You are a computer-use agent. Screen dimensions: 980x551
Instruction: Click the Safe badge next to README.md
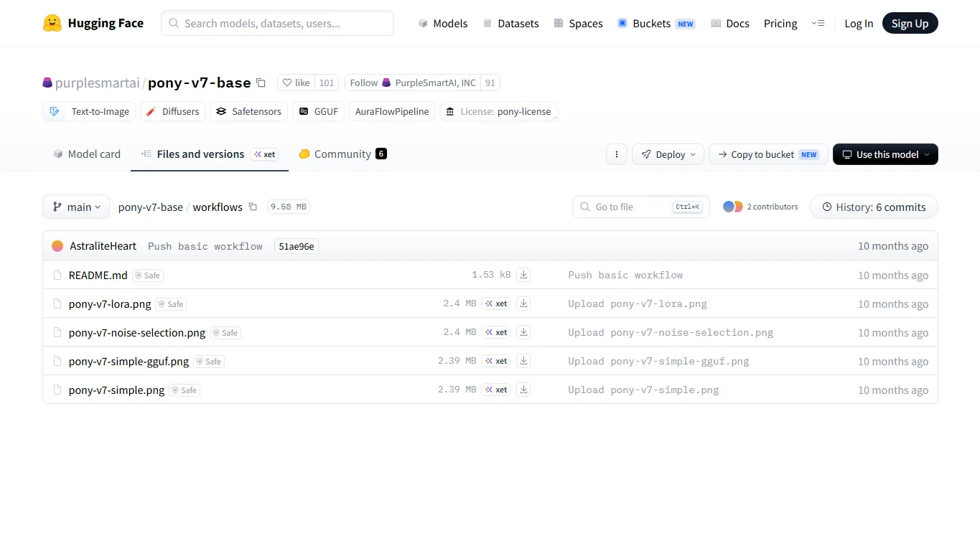tap(148, 275)
